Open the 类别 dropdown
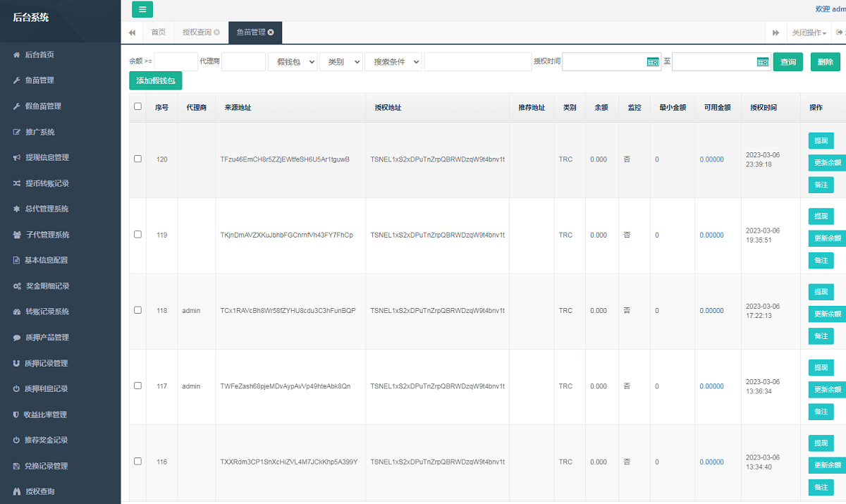 pyautogui.click(x=341, y=62)
